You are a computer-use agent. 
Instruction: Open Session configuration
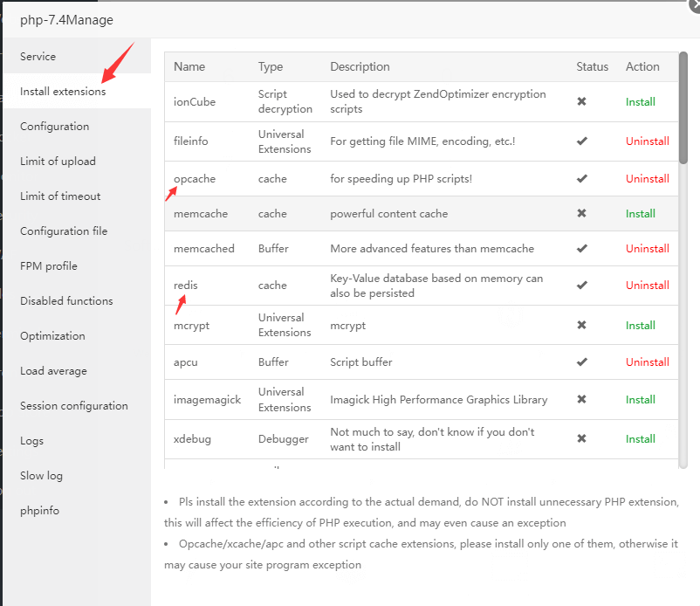74,406
